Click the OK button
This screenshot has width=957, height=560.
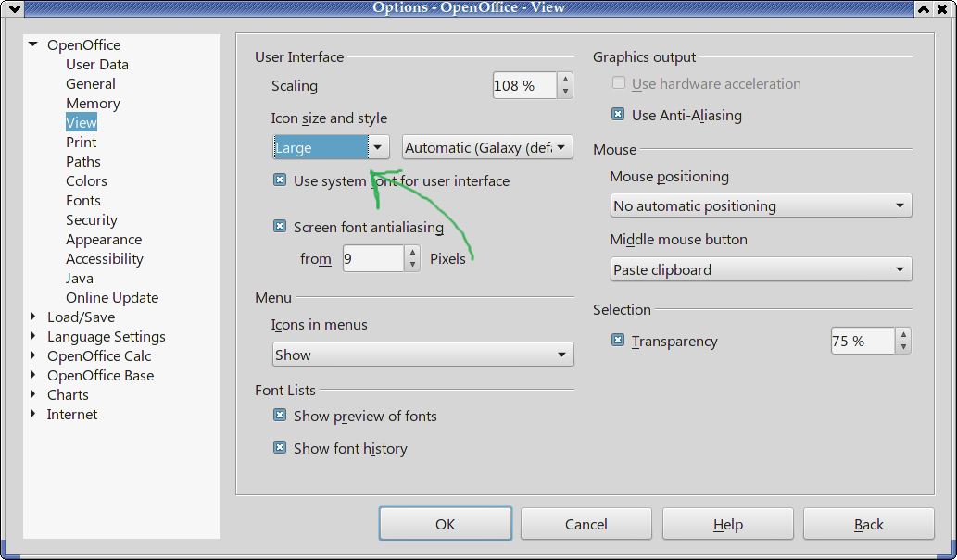click(445, 524)
